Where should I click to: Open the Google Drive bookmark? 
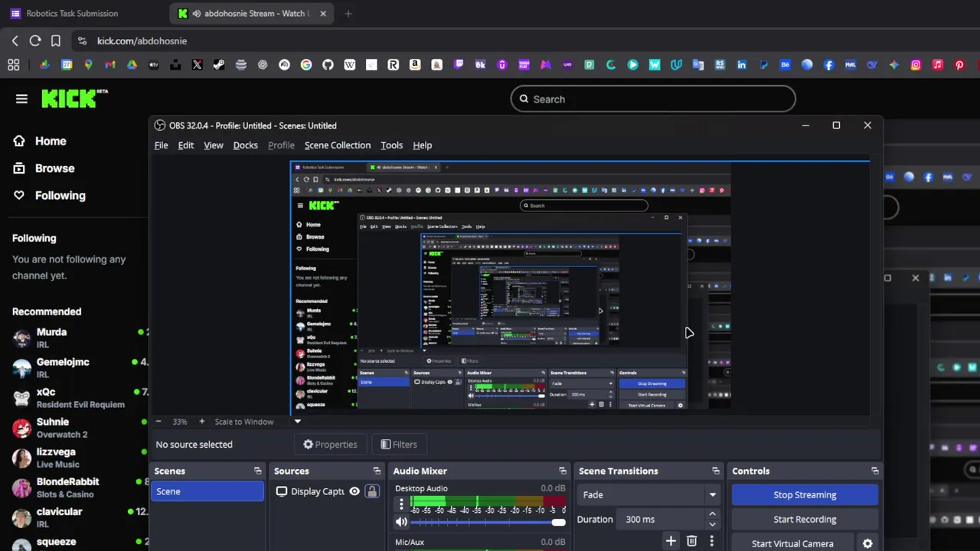132,65
